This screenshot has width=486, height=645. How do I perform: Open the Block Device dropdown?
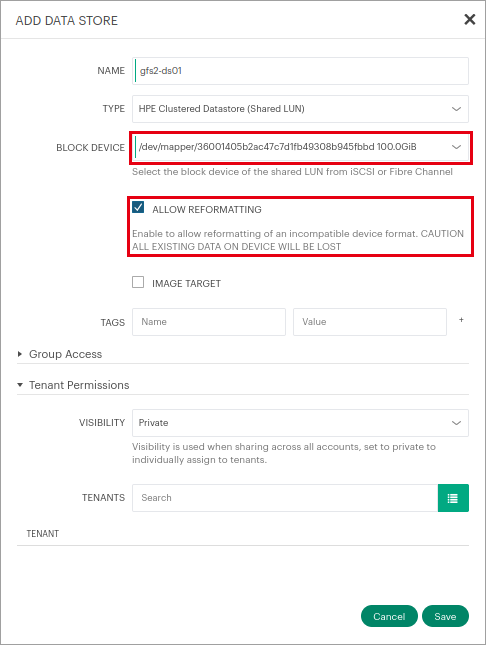pyautogui.click(x=300, y=147)
